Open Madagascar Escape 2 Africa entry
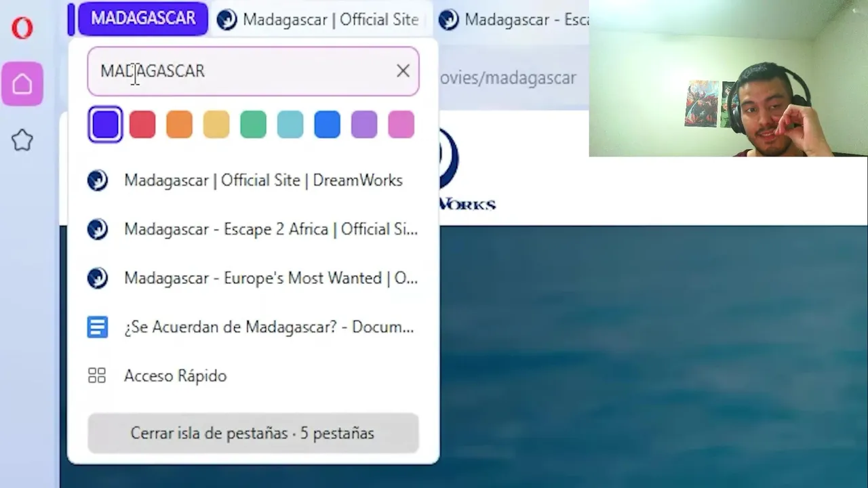This screenshot has height=488, width=868. coord(253,229)
